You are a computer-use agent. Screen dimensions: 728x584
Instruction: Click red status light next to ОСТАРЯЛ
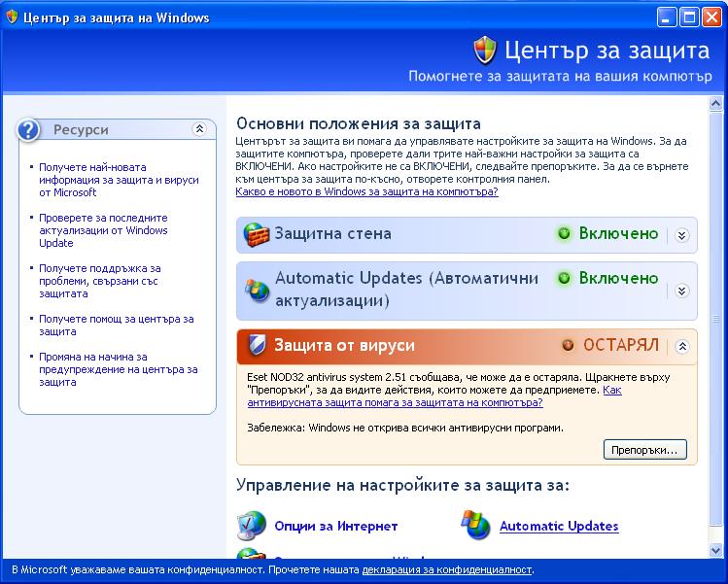point(568,345)
